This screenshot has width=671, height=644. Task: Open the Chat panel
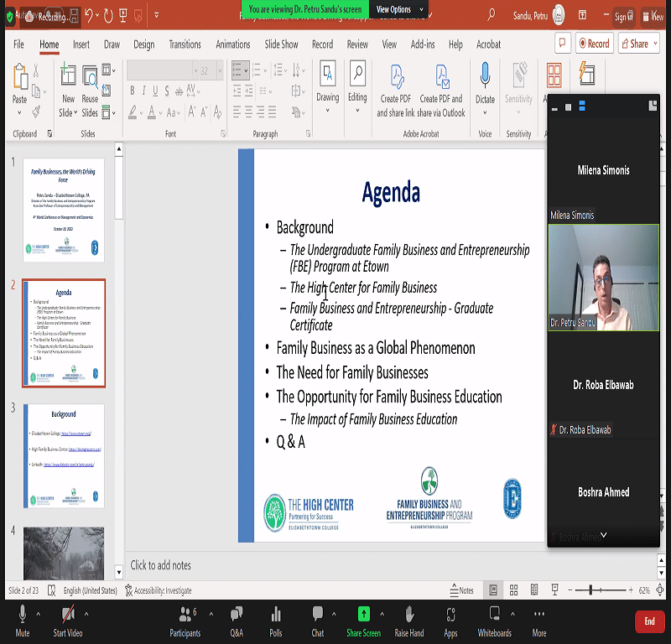[318, 618]
